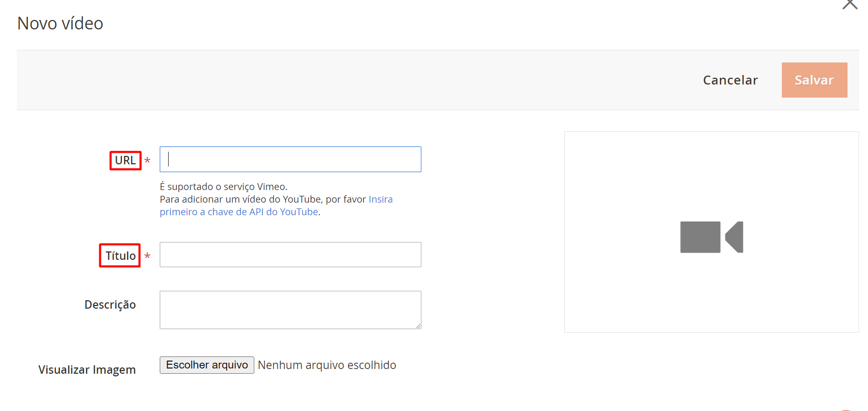Screen dimensions: 868x411
Task: Click the Título field label
Action: pos(120,256)
